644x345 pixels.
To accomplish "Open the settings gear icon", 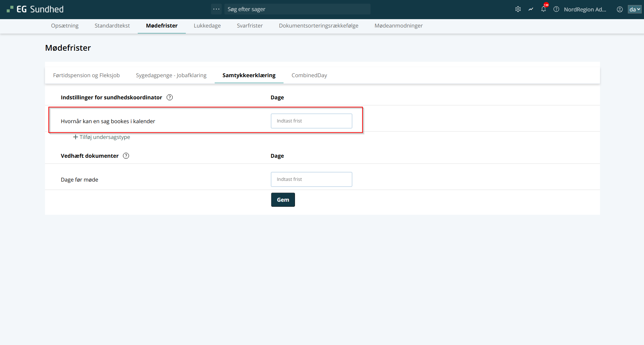I will pos(518,9).
